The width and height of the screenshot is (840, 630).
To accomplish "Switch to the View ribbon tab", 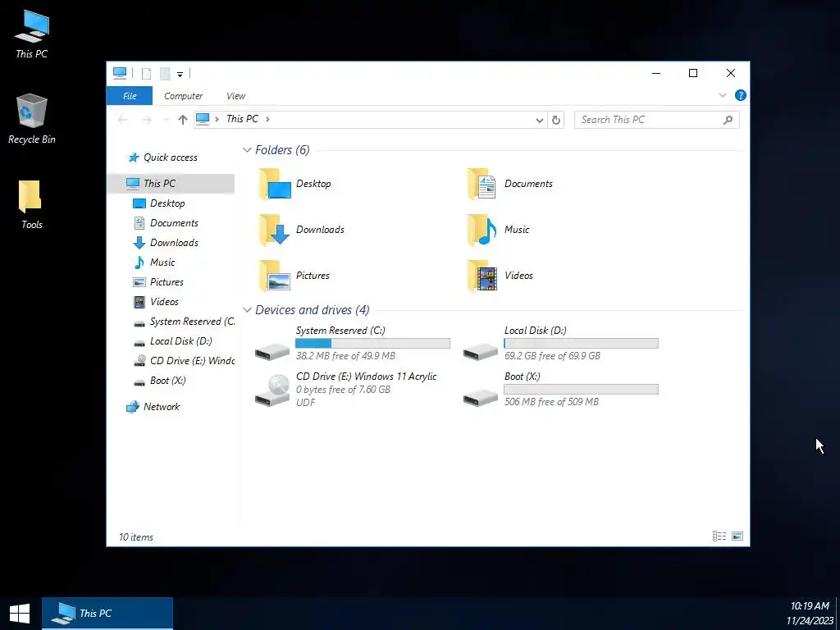I will point(235,96).
